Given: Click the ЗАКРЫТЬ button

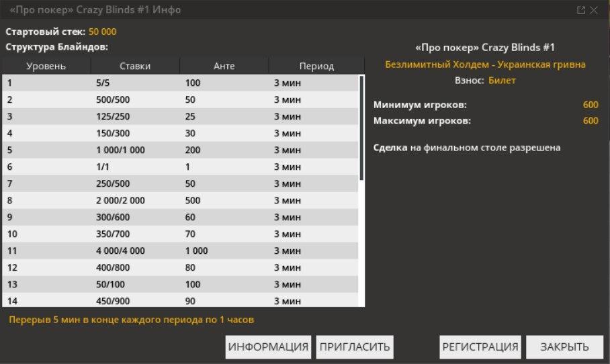Looking at the screenshot, I should click(564, 347).
